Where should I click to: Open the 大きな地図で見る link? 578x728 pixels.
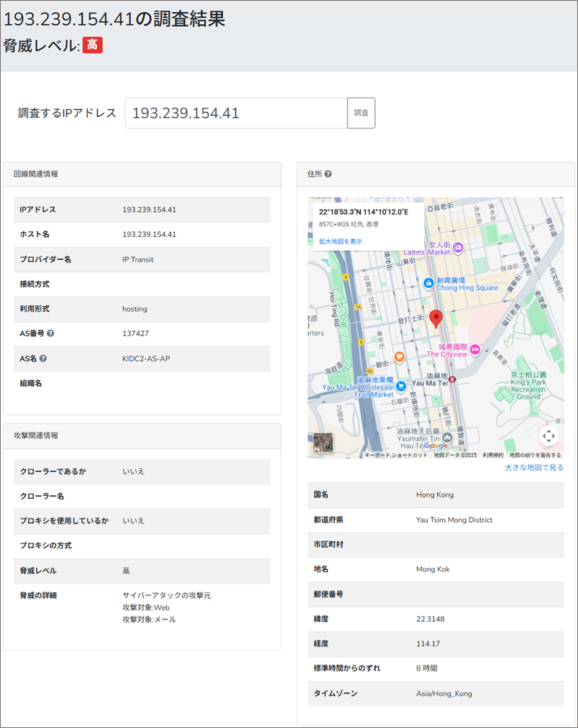(534, 468)
